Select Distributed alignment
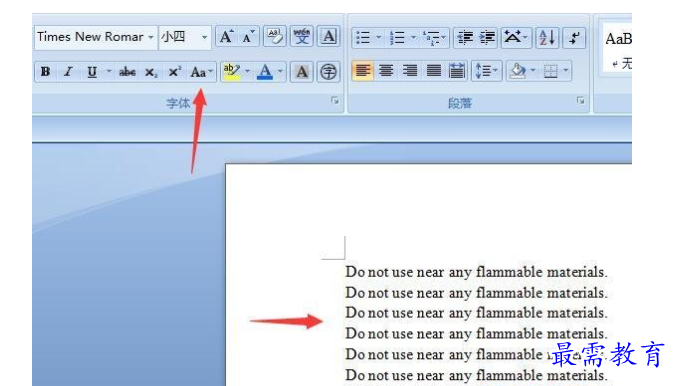Screen dimensions: 673x386 (457, 70)
